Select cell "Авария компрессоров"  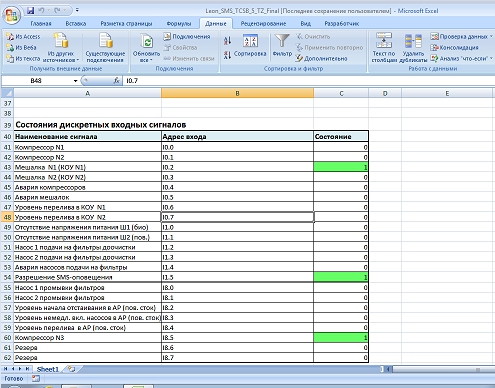coord(87,187)
